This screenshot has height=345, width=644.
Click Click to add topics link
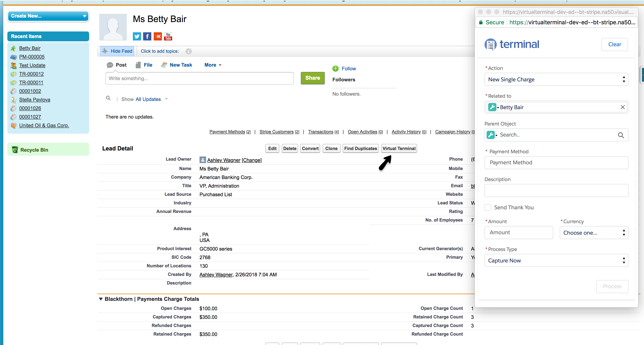point(159,51)
